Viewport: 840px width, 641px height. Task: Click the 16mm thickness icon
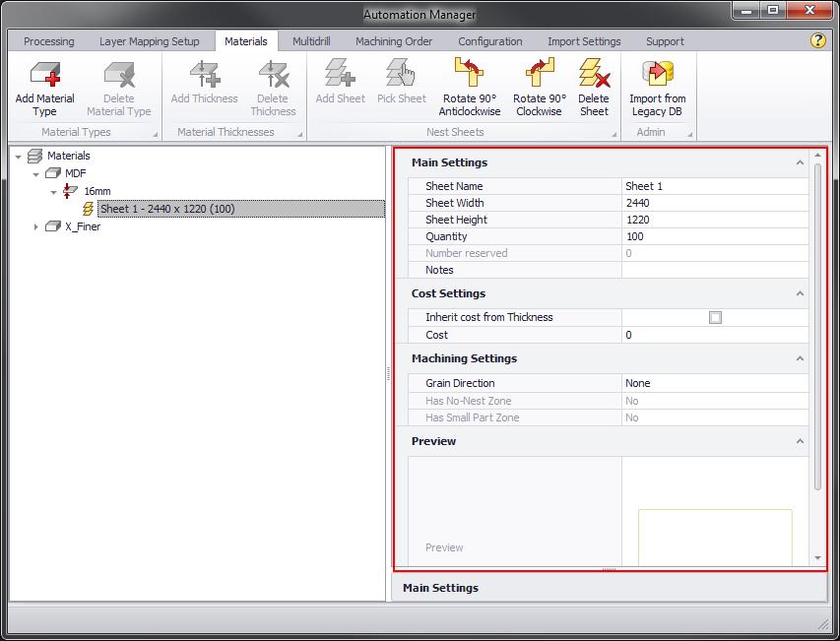(x=70, y=191)
